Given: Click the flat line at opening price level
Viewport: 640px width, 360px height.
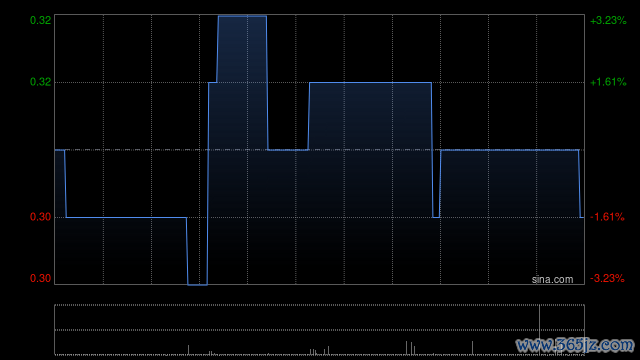Looking at the screenshot, I should [509, 150].
